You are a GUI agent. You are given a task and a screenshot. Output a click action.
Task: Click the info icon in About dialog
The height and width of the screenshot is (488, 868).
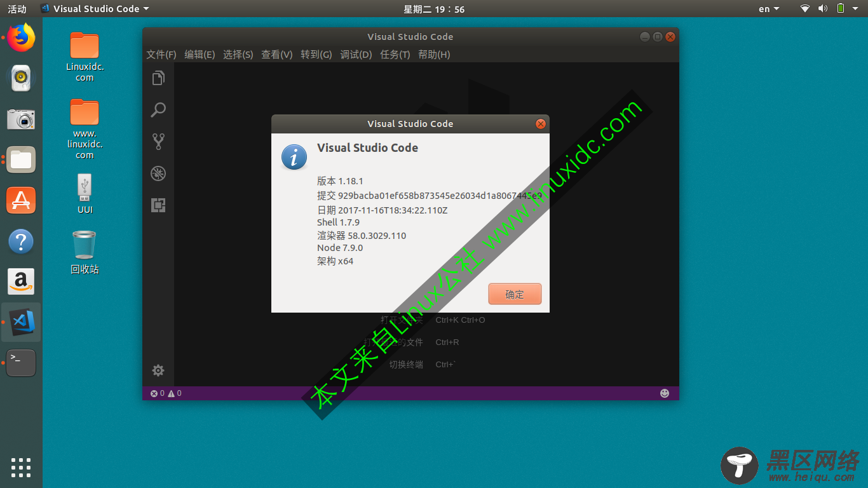pos(294,157)
